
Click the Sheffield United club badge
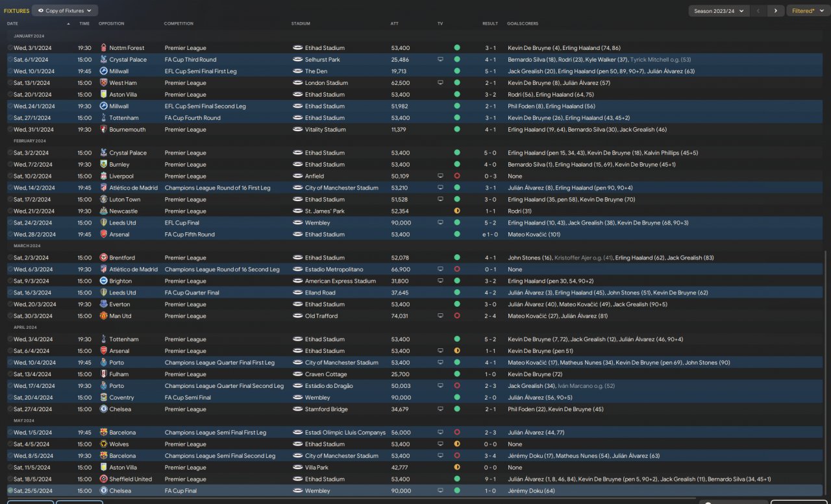click(x=103, y=480)
